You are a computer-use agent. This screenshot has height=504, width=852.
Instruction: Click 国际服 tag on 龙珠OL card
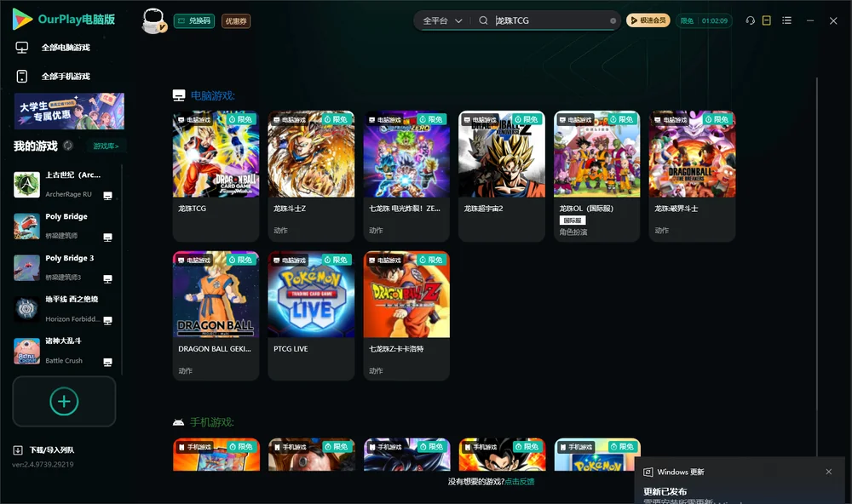click(573, 220)
